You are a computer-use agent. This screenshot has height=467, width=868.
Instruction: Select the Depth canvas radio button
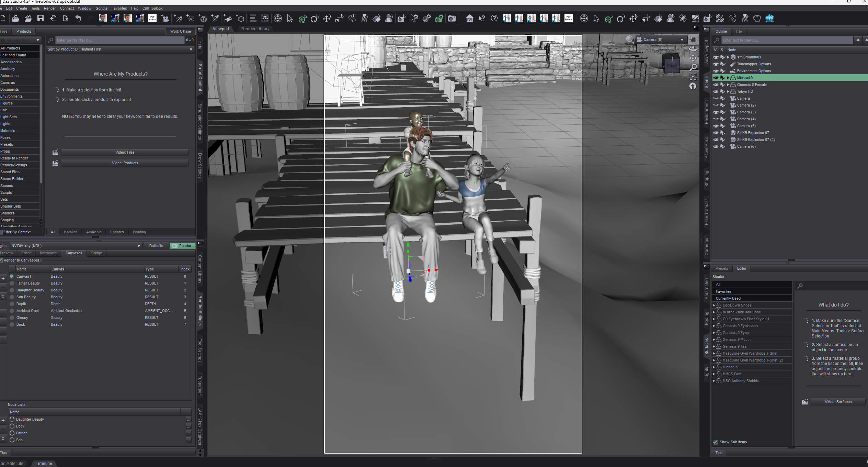click(12, 304)
